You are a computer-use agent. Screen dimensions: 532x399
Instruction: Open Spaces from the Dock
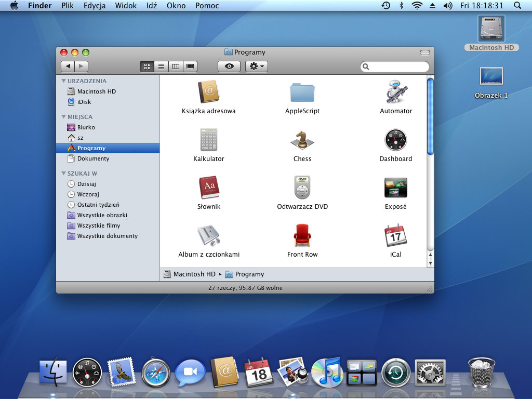[x=362, y=373]
